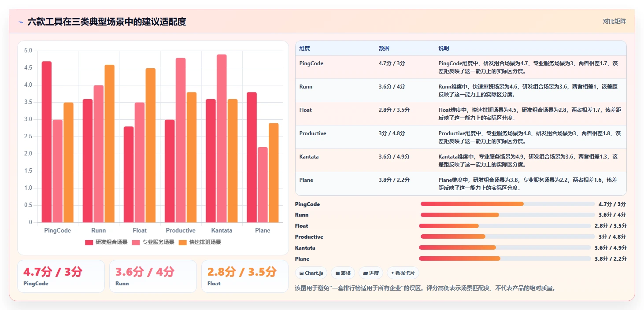644x310 pixels.
Task: Click the PingCode progress bar
Action: pyautogui.click(x=507, y=204)
